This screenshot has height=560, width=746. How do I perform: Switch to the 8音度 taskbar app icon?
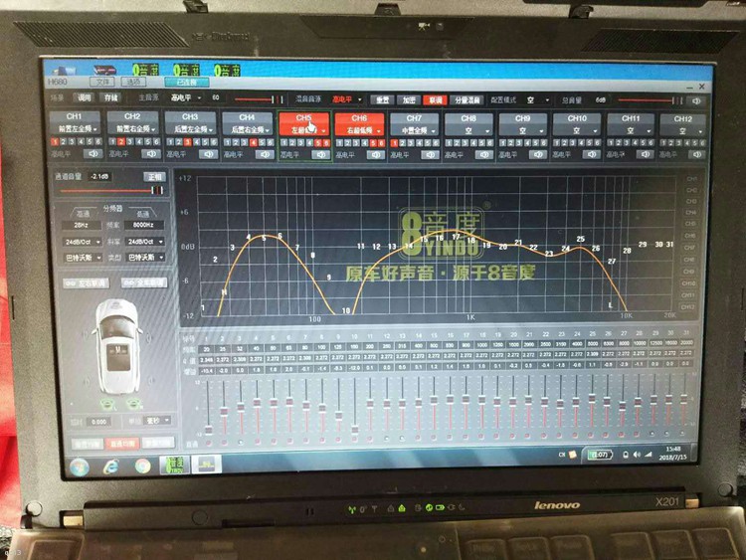coord(174,465)
